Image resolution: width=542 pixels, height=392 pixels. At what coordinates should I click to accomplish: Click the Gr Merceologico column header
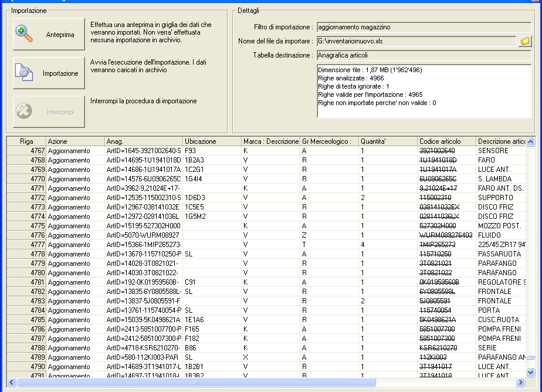pos(330,141)
